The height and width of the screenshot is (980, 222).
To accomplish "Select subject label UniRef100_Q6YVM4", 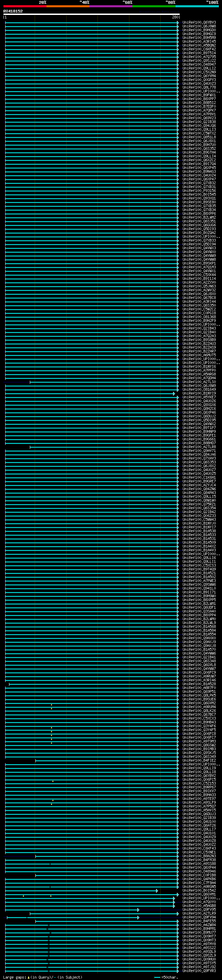I will (x=199, y=76).
